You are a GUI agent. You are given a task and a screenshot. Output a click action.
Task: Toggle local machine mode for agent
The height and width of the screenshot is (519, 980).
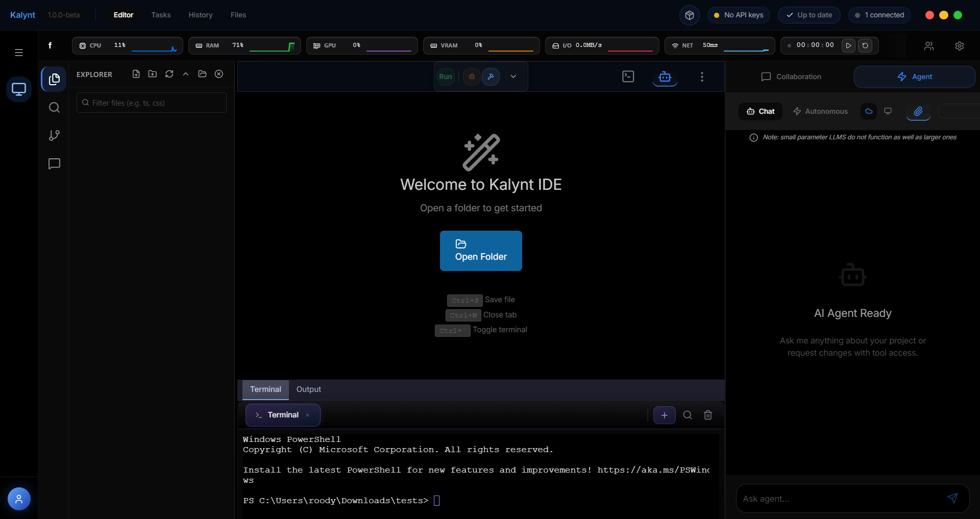[x=888, y=111]
